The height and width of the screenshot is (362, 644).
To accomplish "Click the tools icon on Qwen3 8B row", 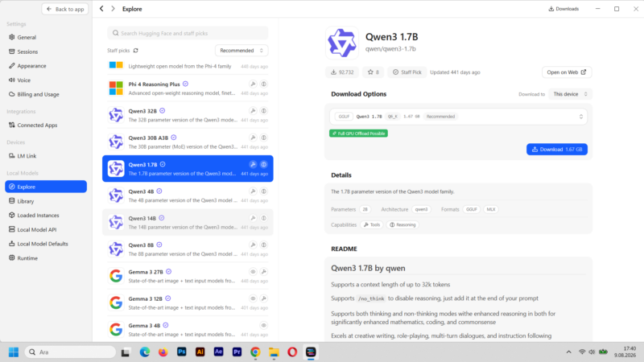I will 253,245.
